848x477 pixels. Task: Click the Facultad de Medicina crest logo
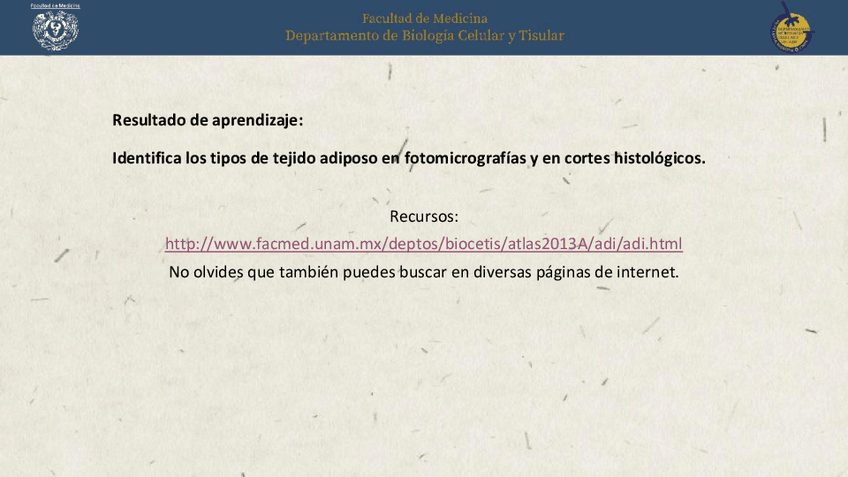coord(55,27)
